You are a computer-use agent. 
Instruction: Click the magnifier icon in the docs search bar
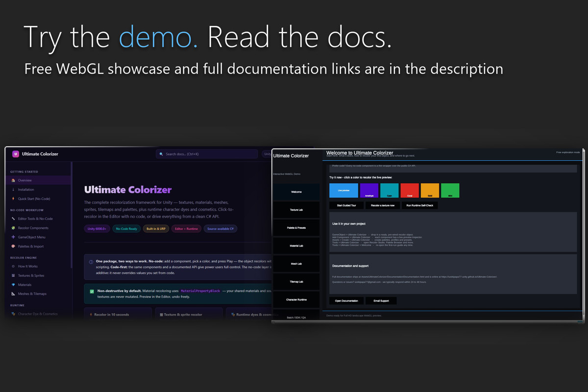click(162, 154)
